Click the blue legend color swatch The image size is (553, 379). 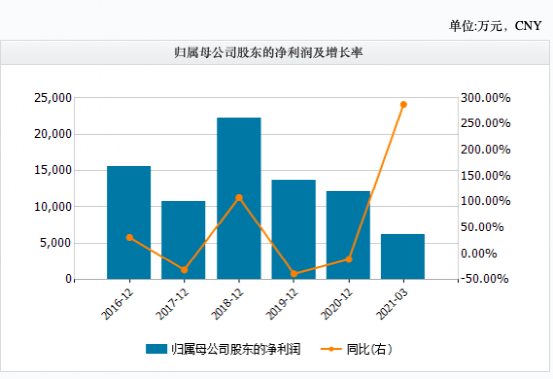point(156,349)
